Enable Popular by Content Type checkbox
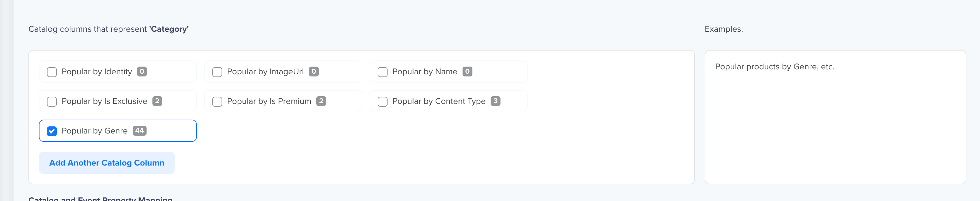Screen dimensions: 980x201 click(x=382, y=101)
